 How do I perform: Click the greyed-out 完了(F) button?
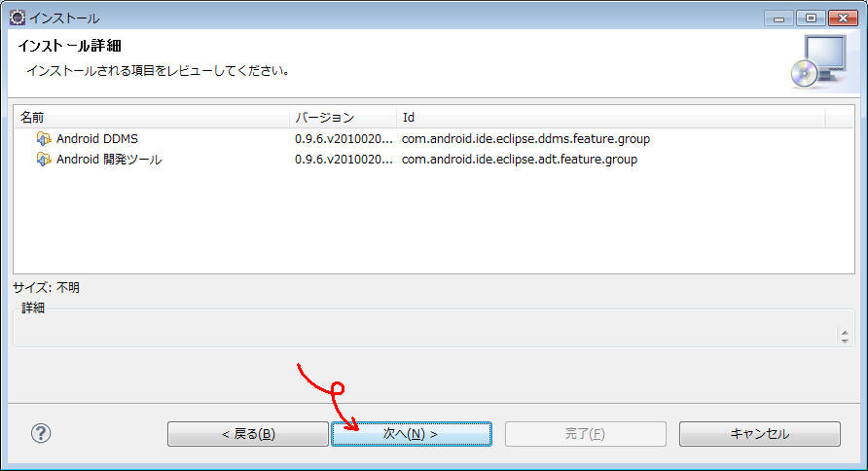[585, 434]
